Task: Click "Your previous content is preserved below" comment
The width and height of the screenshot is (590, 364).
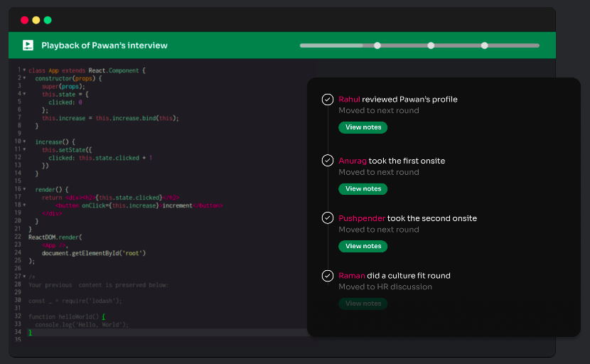Action: click(x=99, y=285)
